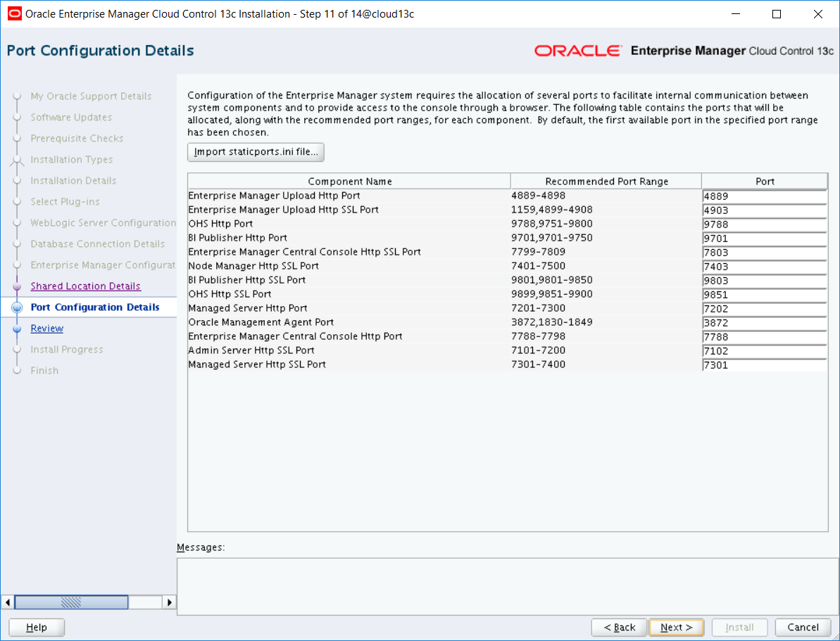Click the Port Configuration Details step bullet
The image size is (840, 641).
click(x=17, y=307)
